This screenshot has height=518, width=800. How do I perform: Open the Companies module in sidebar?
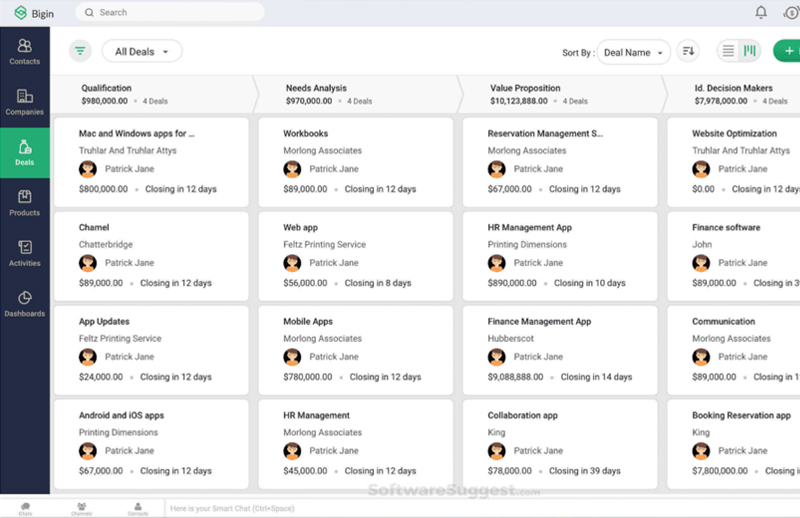click(25, 102)
